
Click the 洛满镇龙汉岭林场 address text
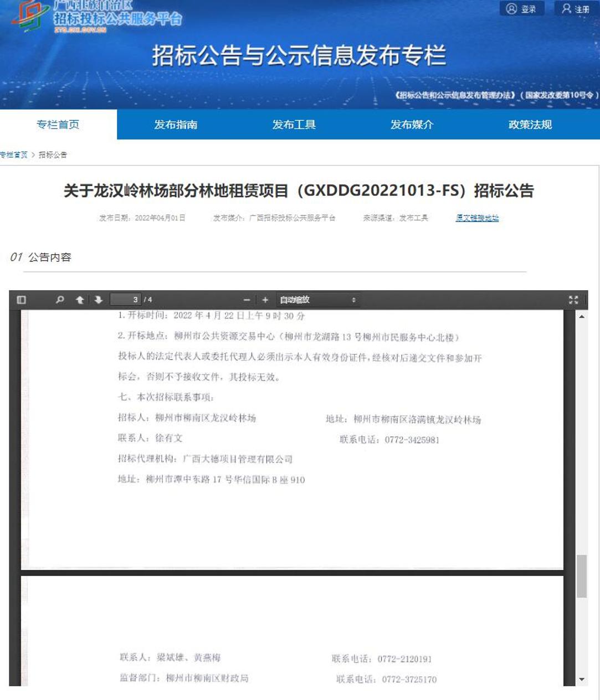403,420
